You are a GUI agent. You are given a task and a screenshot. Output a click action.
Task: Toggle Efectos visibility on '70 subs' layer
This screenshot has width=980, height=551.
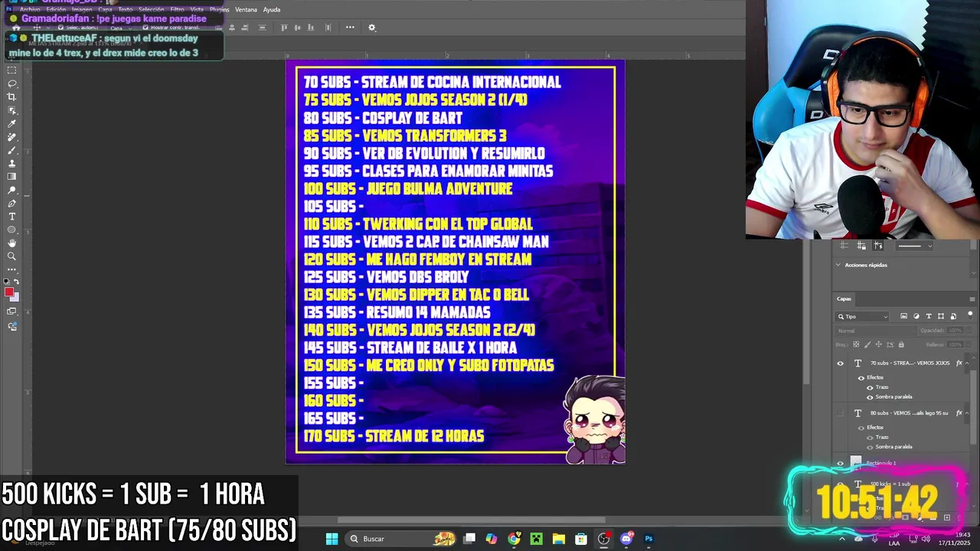click(861, 377)
